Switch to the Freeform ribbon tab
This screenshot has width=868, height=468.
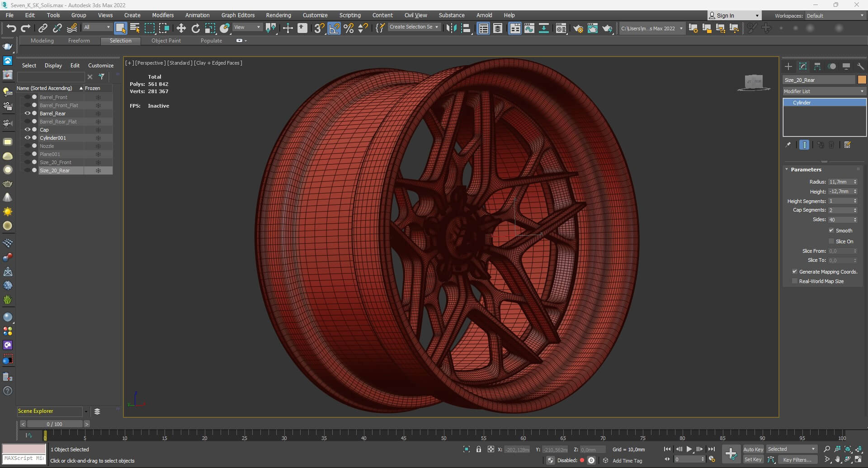(79, 41)
